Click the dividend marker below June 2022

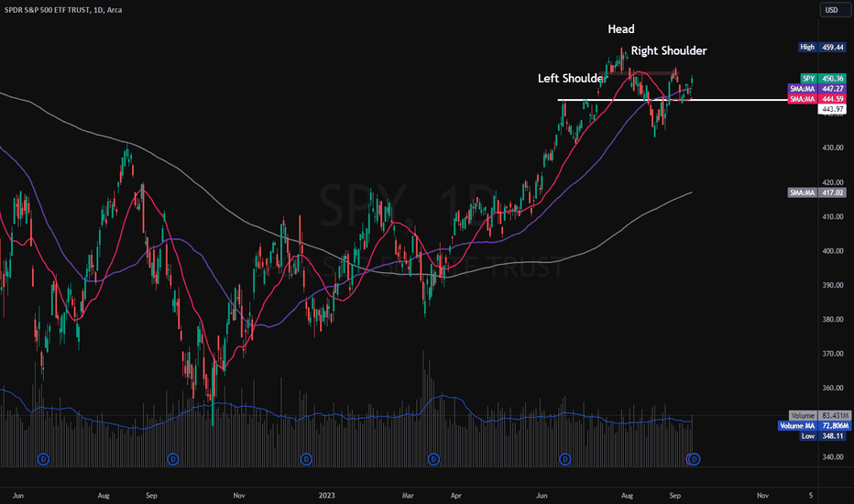[x=43, y=459]
